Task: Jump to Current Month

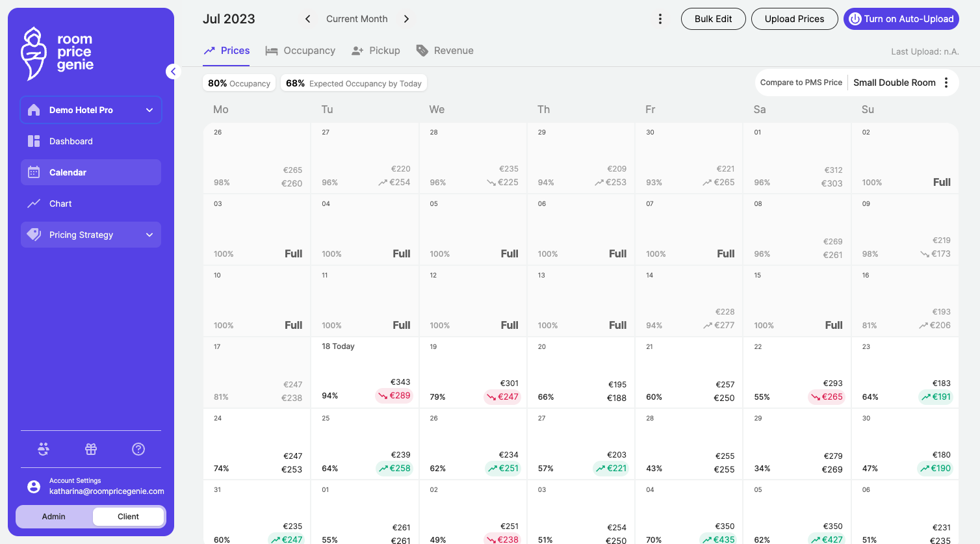Action: [357, 19]
